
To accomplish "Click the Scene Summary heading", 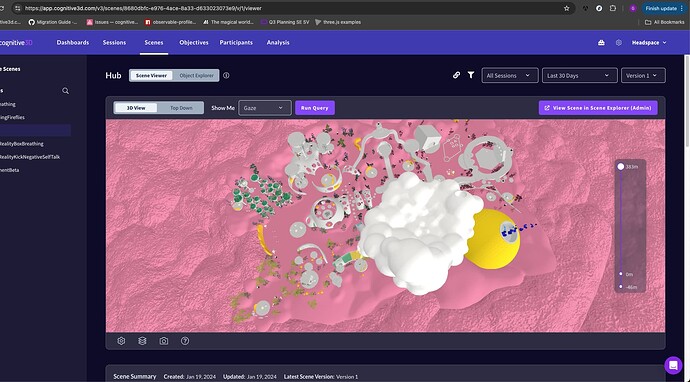I will coord(135,377).
